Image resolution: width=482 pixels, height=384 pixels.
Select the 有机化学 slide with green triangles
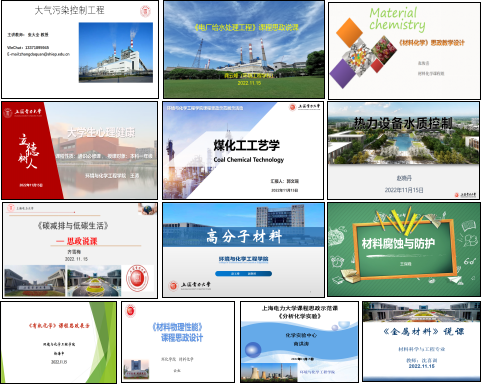click(59, 342)
